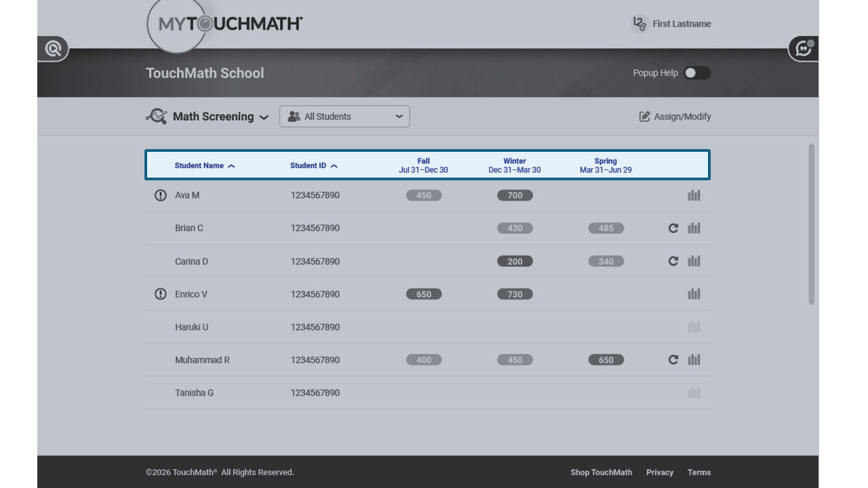Open the chart report for Haruki U
This screenshot has height=488, width=868.
point(694,327)
